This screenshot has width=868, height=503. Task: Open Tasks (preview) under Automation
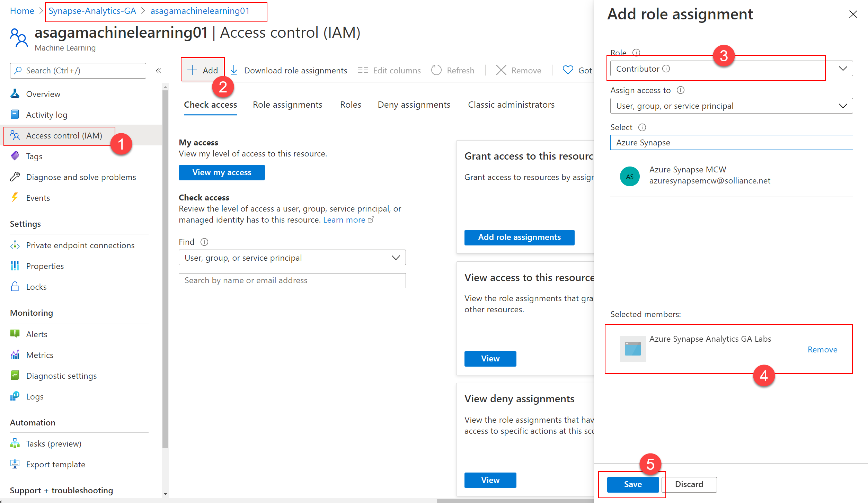(54, 443)
